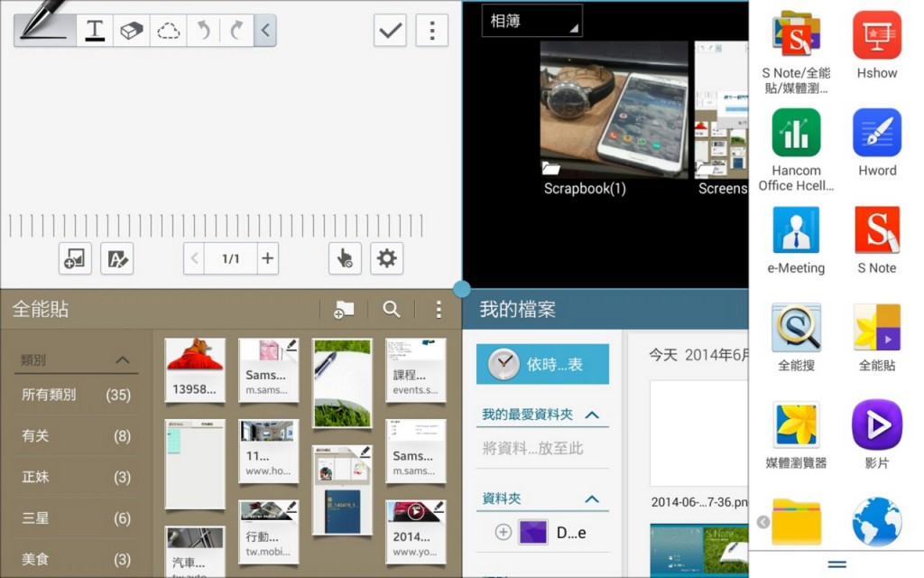This screenshot has height=578, width=924.
Task: Collapse the S Note toolbar arrow
Action: point(265,31)
